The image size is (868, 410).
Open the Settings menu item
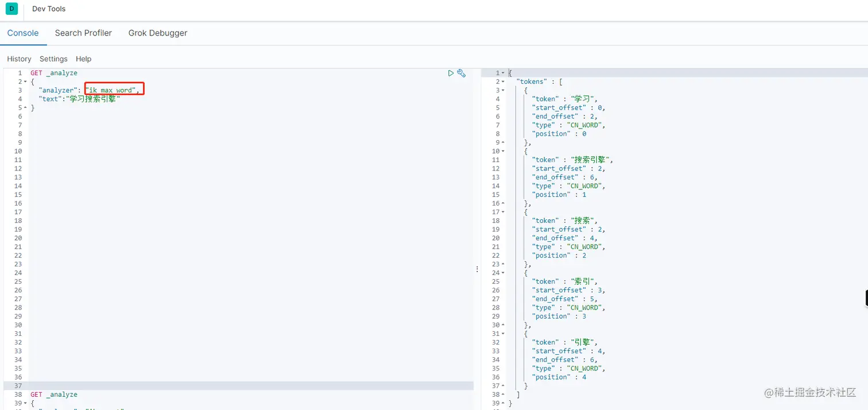click(x=53, y=59)
